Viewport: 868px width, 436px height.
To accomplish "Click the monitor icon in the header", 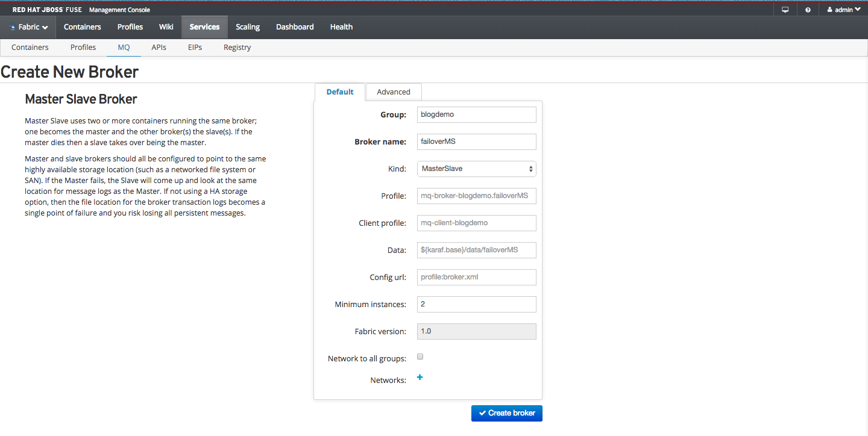I will [x=785, y=10].
